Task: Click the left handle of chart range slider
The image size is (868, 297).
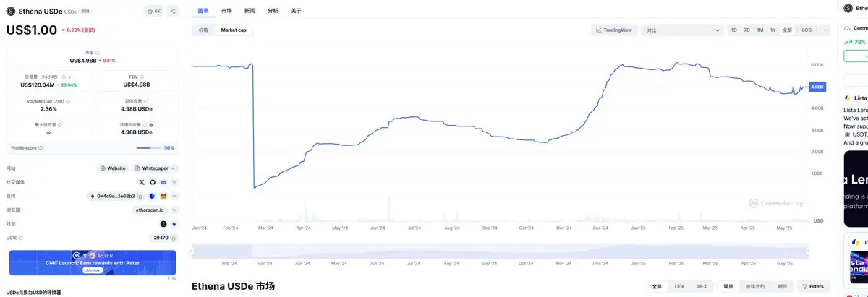Action: coord(192,251)
